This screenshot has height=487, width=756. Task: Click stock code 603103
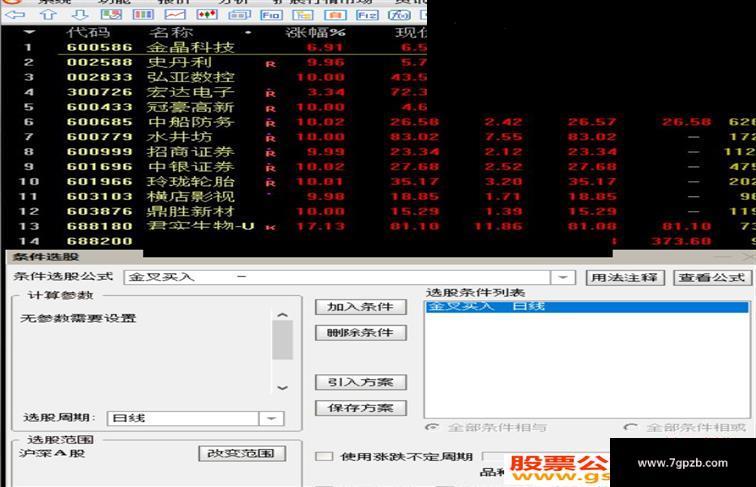pos(99,197)
